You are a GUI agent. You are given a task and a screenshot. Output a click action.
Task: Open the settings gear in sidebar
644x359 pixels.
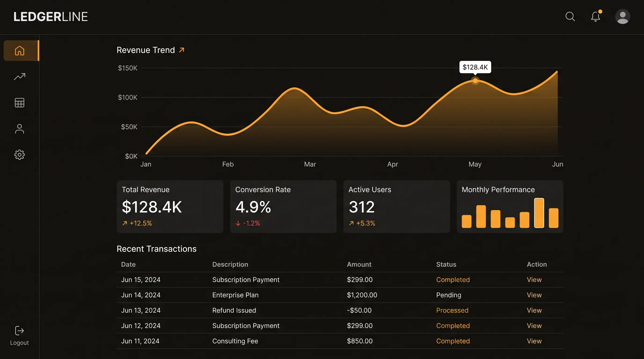19,155
